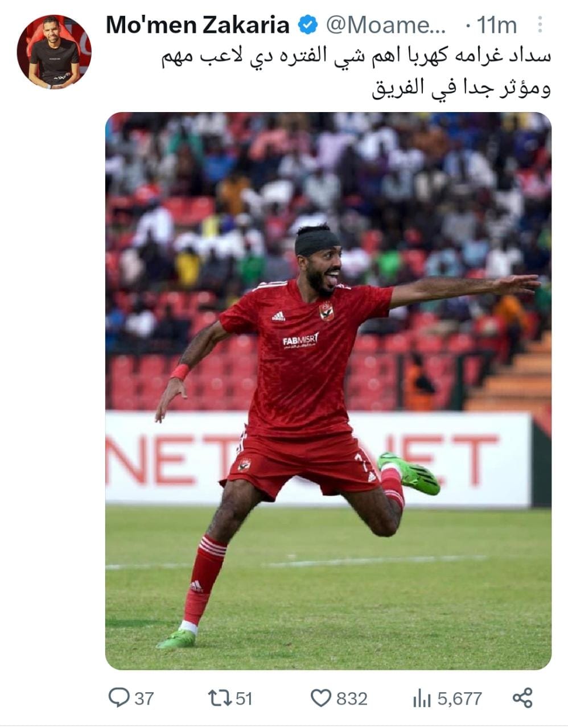Open Mo'men Zakaria's profile avatar
Viewport: 568px width, 728px height.
coord(54,51)
